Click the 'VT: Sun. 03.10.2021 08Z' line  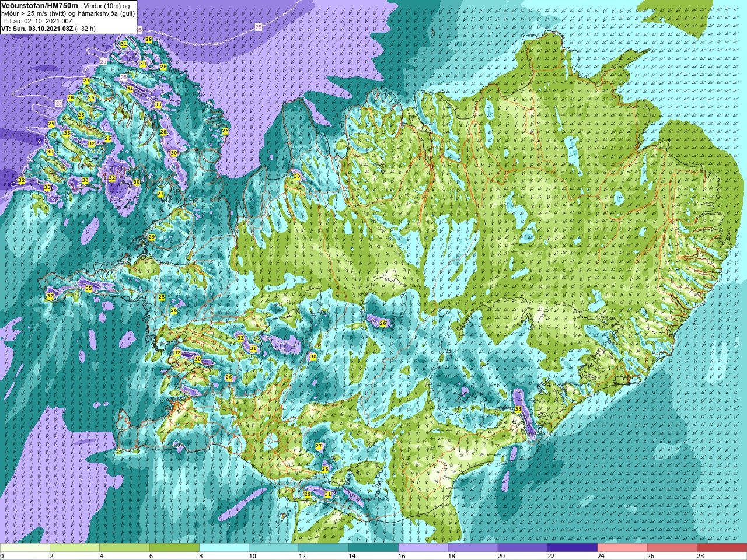pos(37,29)
